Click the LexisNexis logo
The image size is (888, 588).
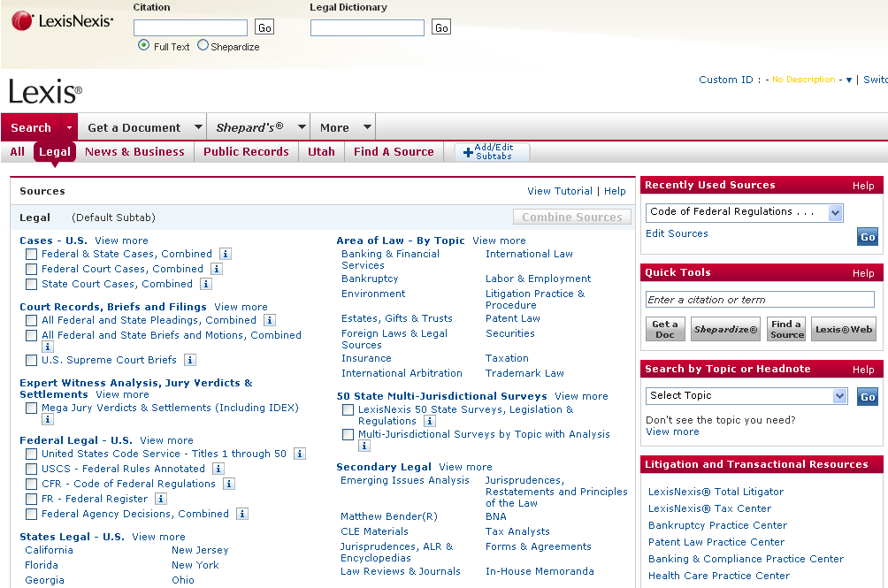click(x=62, y=20)
